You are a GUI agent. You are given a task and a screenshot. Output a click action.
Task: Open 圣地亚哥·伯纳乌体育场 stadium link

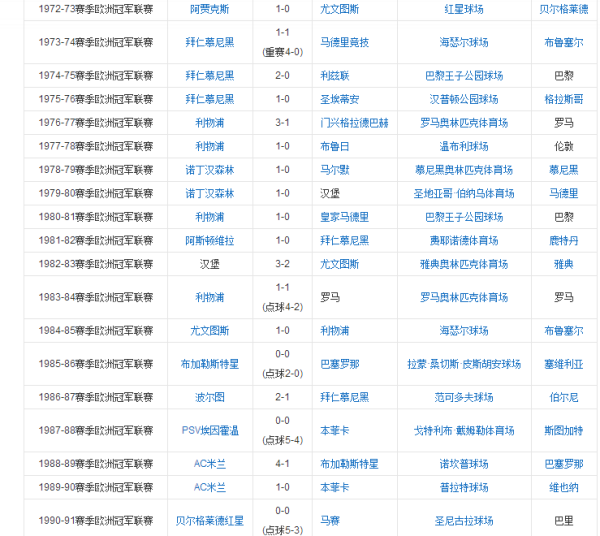pos(464,194)
